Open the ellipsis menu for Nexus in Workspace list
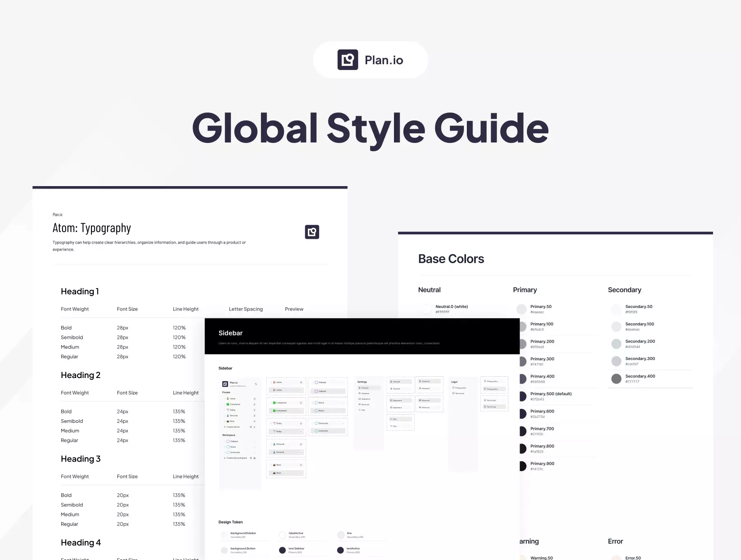 click(x=254, y=447)
